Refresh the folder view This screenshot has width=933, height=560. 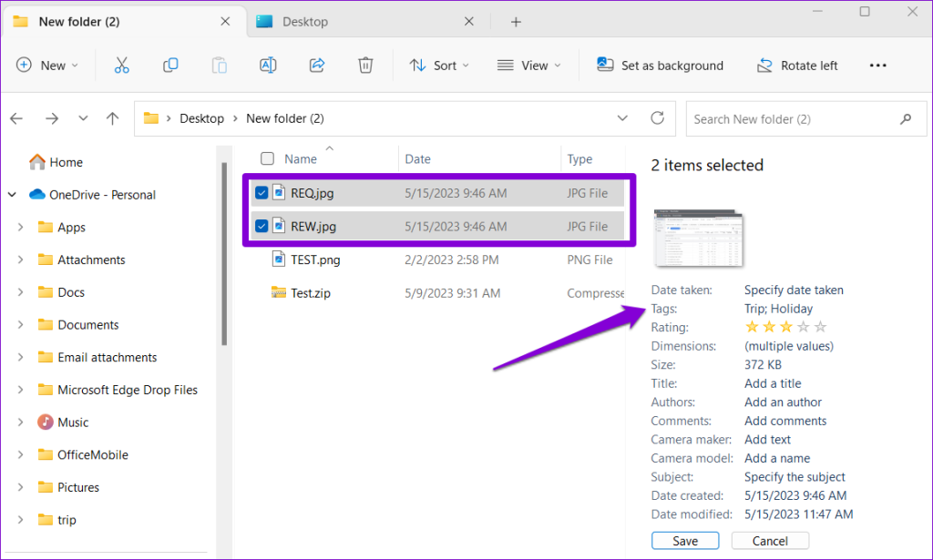point(657,117)
